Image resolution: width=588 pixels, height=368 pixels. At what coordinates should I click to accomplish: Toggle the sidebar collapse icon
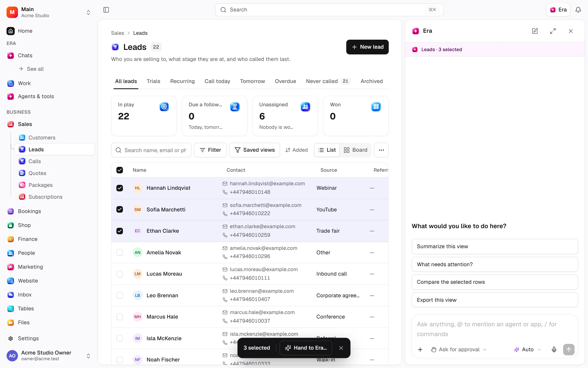(x=106, y=10)
